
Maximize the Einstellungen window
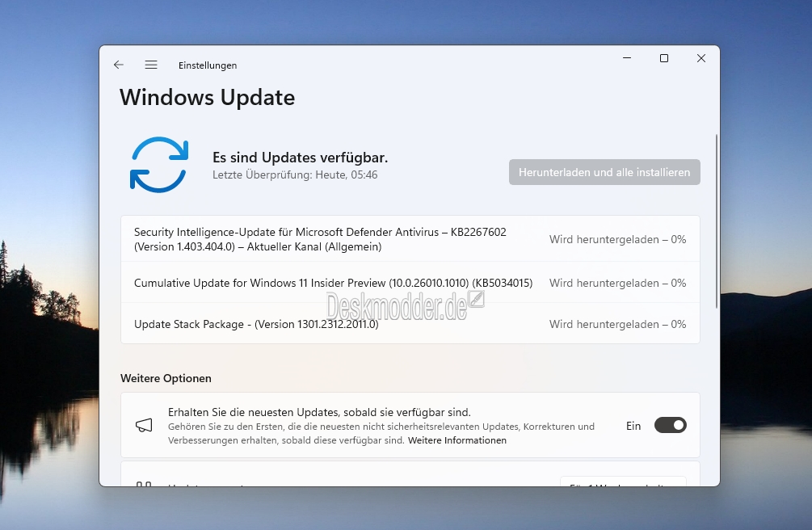(x=664, y=58)
